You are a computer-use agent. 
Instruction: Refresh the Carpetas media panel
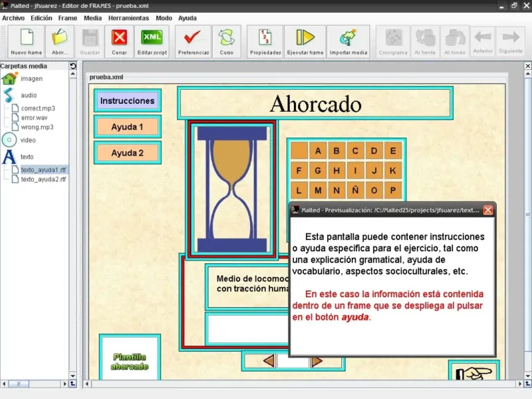click(73, 66)
